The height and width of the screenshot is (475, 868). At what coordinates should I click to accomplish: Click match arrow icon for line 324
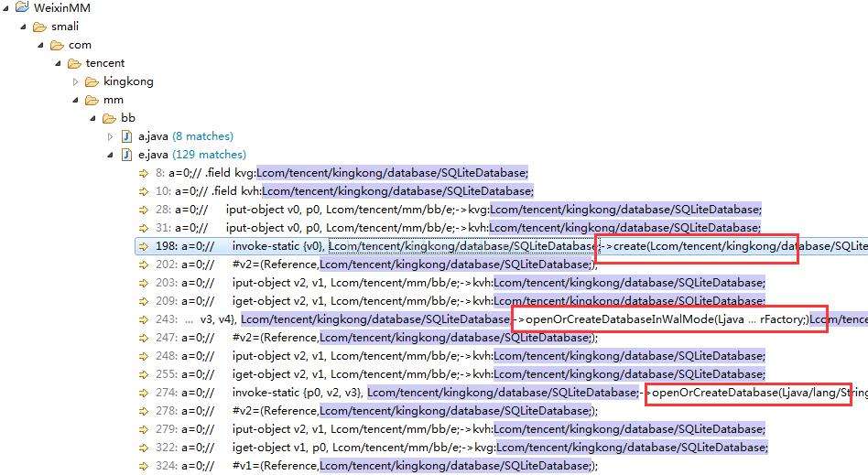click(x=144, y=466)
